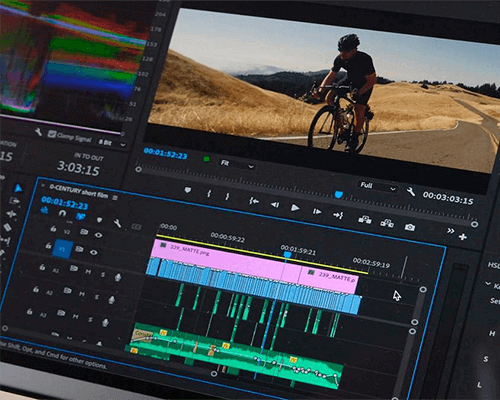500x400 pixels.
Task: Click the IN TO OUT 3:03:15 value
Action: tap(78, 168)
